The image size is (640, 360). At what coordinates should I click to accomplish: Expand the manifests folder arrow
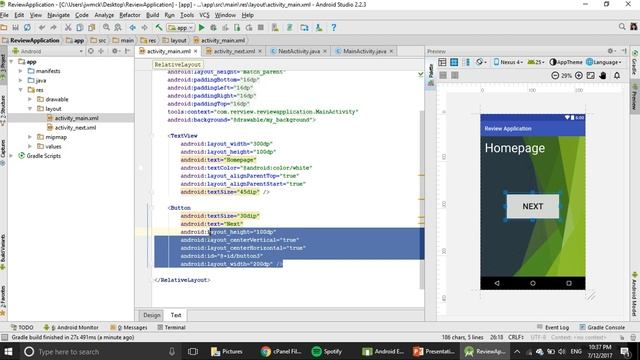[x=20, y=71]
